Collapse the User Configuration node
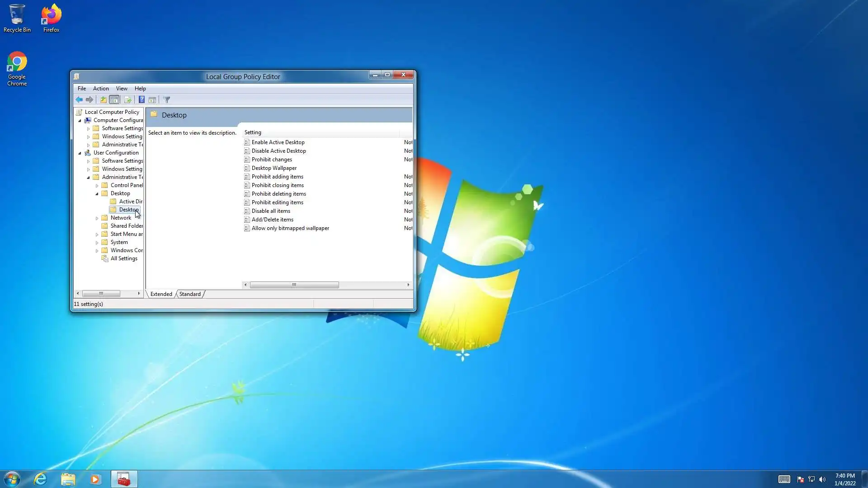The height and width of the screenshot is (488, 868). click(80, 153)
